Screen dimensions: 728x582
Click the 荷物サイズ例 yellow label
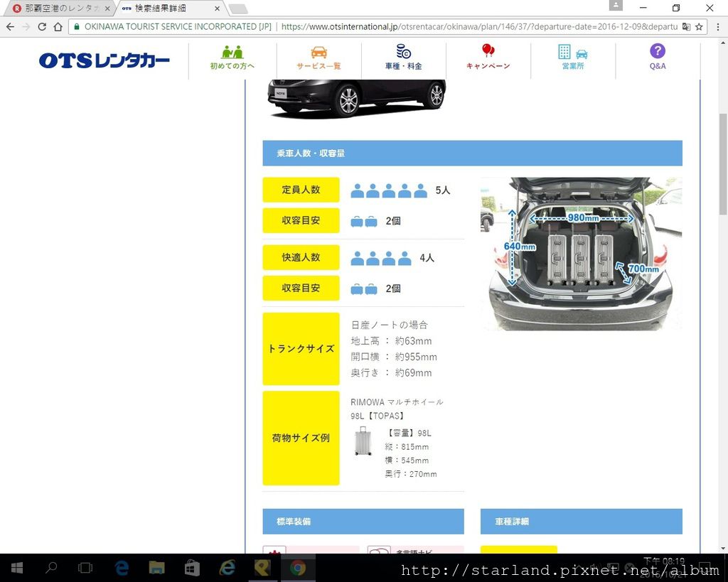(301, 438)
